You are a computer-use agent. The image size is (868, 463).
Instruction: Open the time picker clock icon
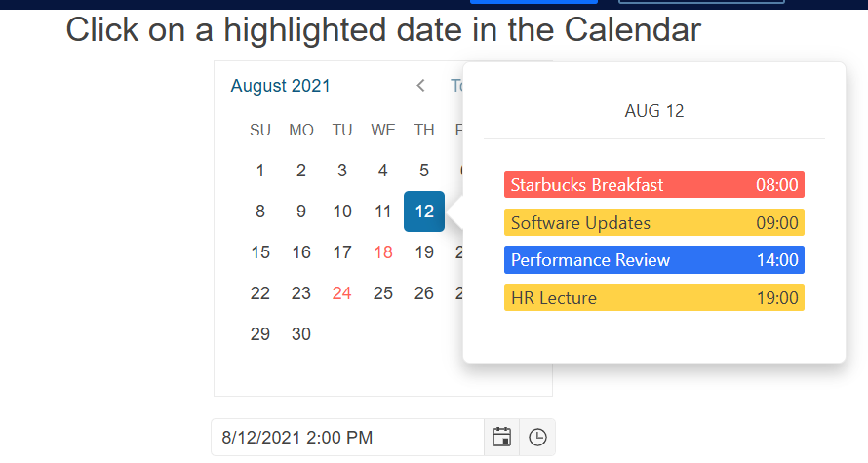coord(537,438)
